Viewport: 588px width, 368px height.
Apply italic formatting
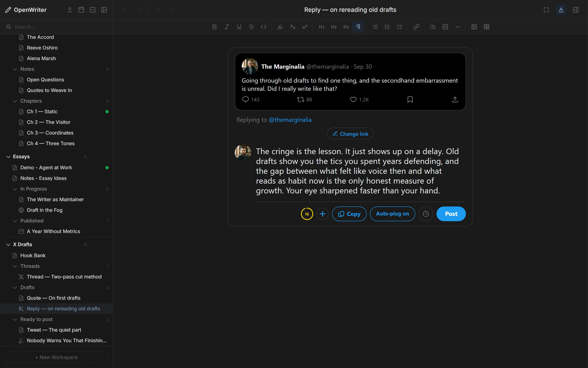[226, 27]
